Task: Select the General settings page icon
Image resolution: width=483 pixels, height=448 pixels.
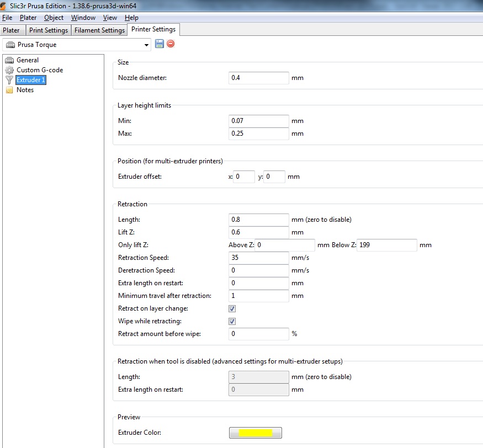Action: 9,60
